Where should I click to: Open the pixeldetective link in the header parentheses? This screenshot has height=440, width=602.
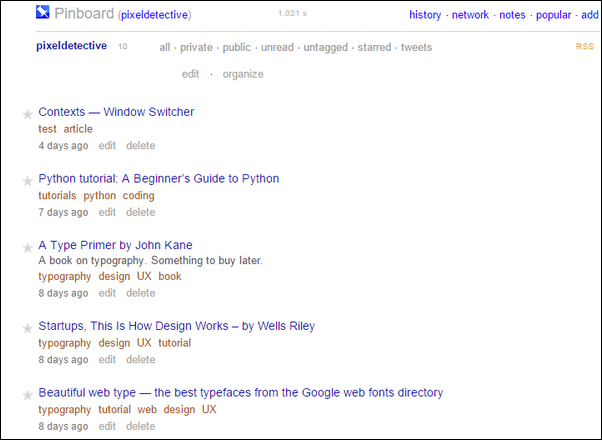(155, 15)
